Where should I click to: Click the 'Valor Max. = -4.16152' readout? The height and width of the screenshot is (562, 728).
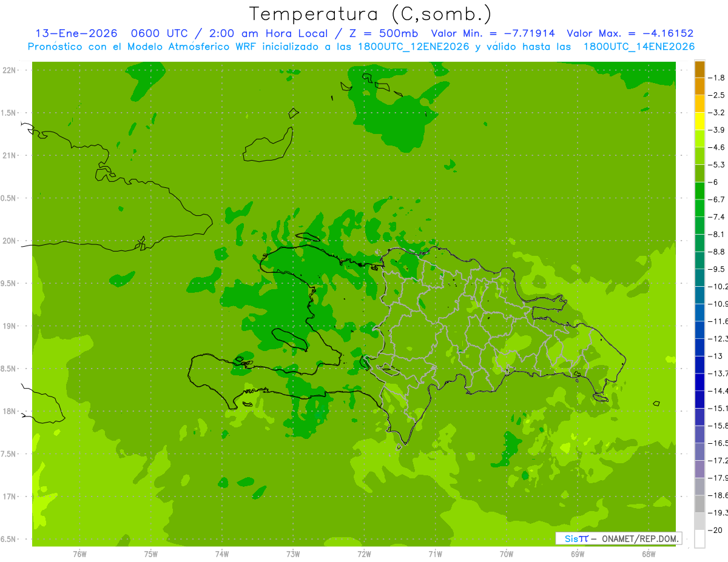[630, 33]
